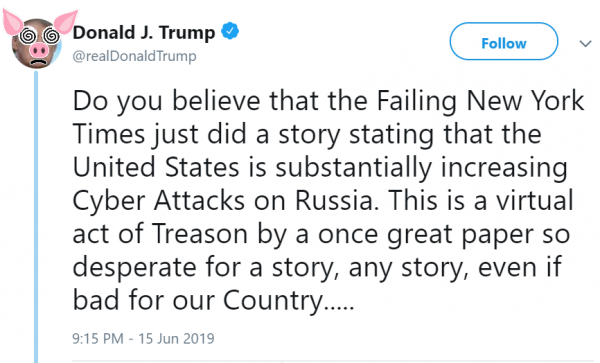Click the line 'bad for our Country.....'
Viewport: 600px width, 363px height.
(213, 301)
